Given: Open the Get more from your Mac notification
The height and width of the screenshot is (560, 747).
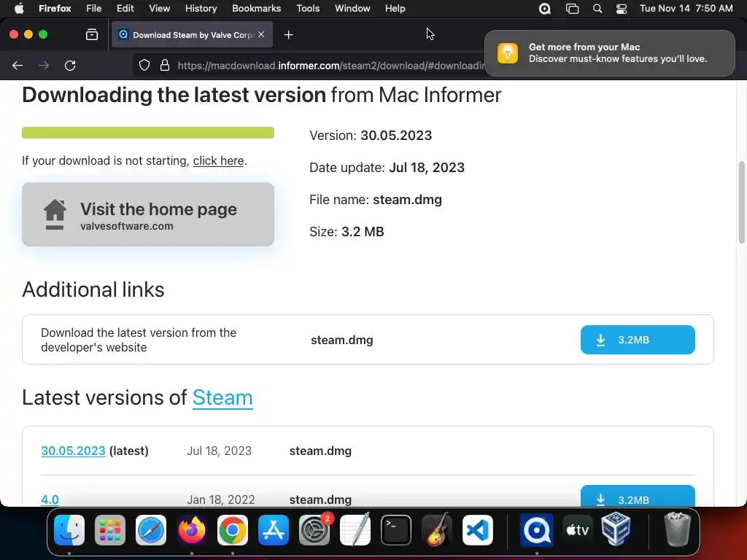Looking at the screenshot, I should 609,52.
